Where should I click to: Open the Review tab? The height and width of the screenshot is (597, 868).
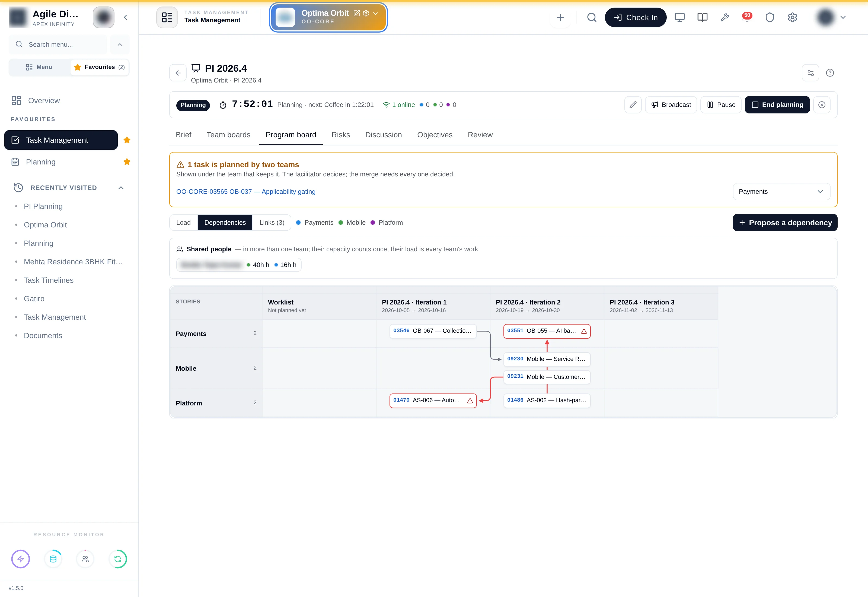pyautogui.click(x=480, y=135)
